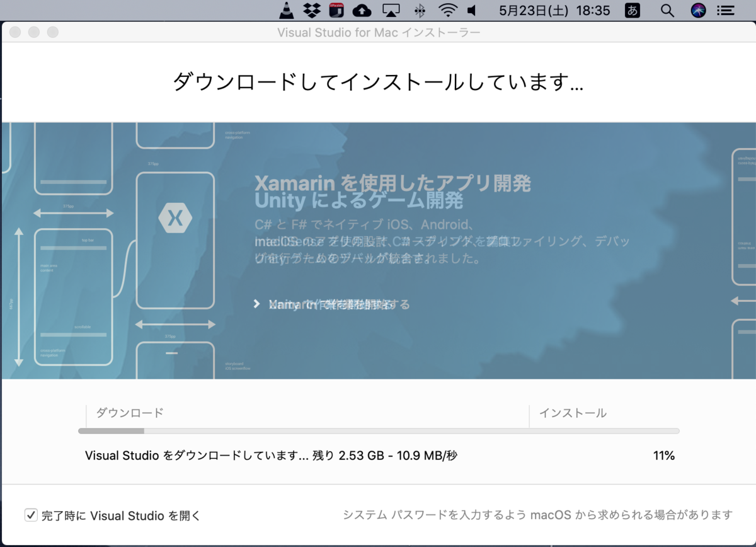The image size is (756, 547).
Task: Click the cloud upload icon in the menu bar
Action: pos(361,10)
